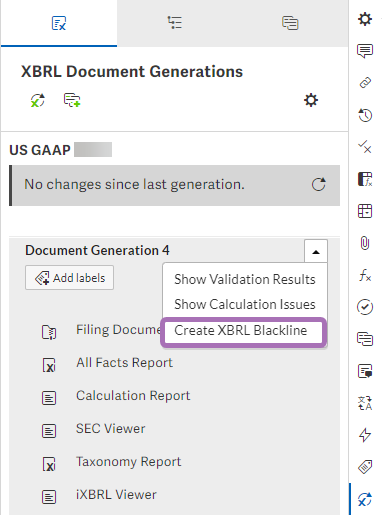
Task: Click the Filing Document file icon
Action: [49, 332]
